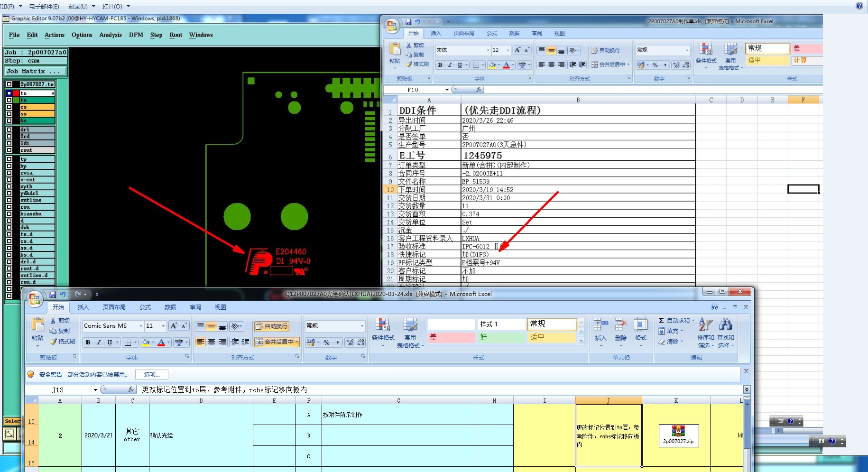Toggle Bold in the lower Excel ribbon

(88, 342)
